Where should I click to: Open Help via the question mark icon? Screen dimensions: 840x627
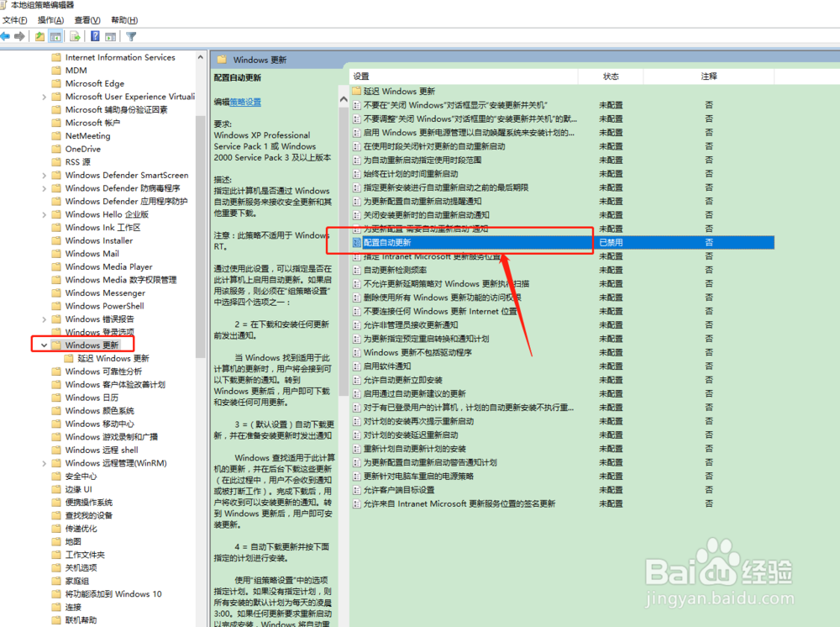(x=94, y=35)
